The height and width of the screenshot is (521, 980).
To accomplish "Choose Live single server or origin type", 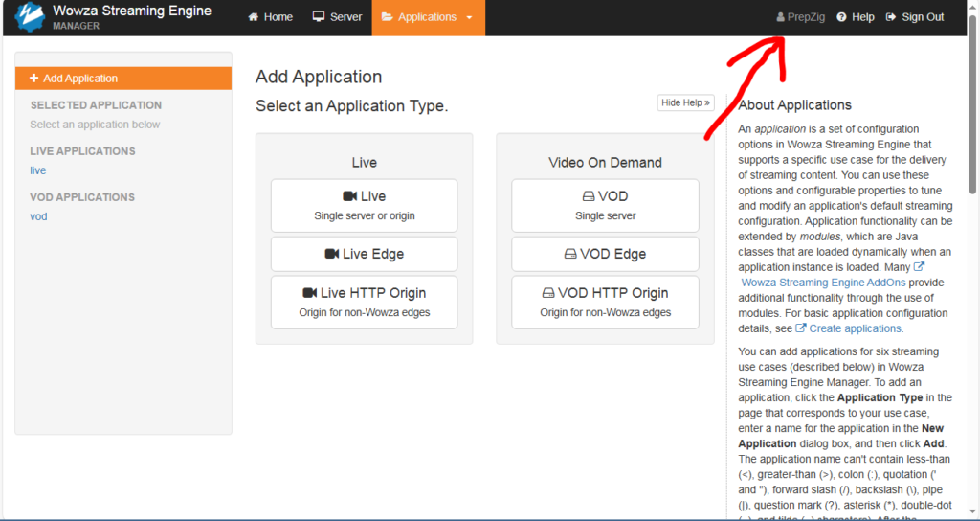I will coord(364,206).
